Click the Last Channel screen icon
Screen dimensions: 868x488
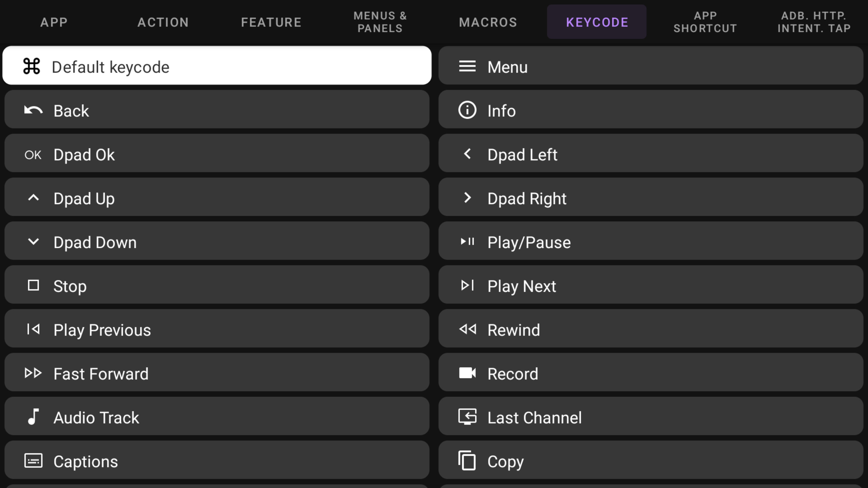tap(467, 417)
